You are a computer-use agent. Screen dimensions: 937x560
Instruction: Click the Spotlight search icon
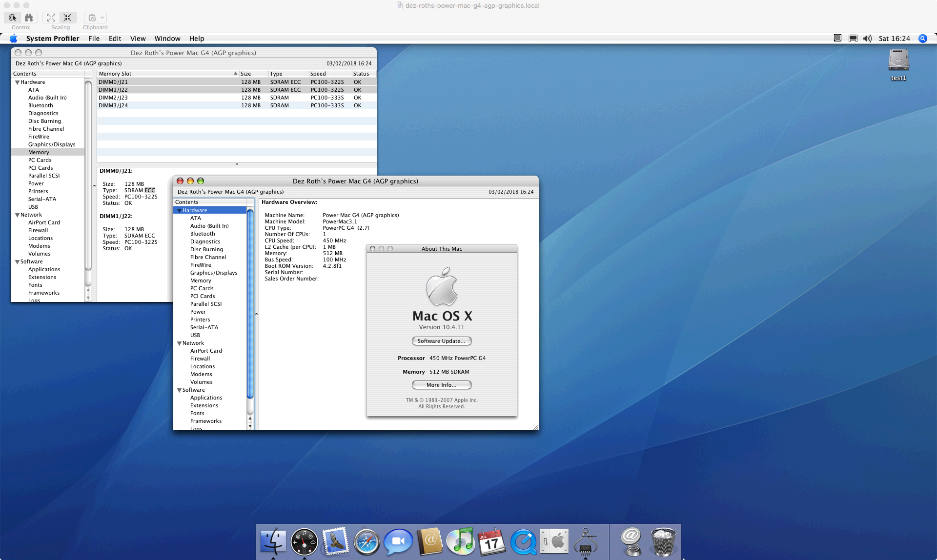pyautogui.click(x=922, y=39)
